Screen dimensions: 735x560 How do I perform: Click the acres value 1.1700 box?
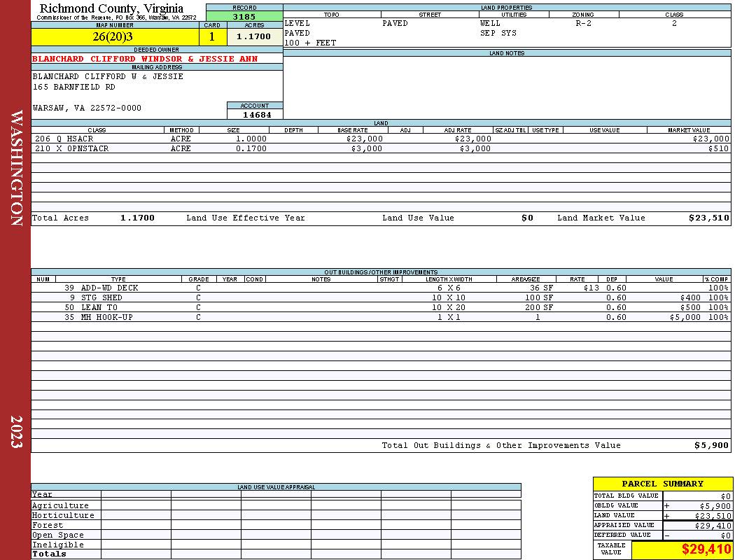click(x=255, y=36)
